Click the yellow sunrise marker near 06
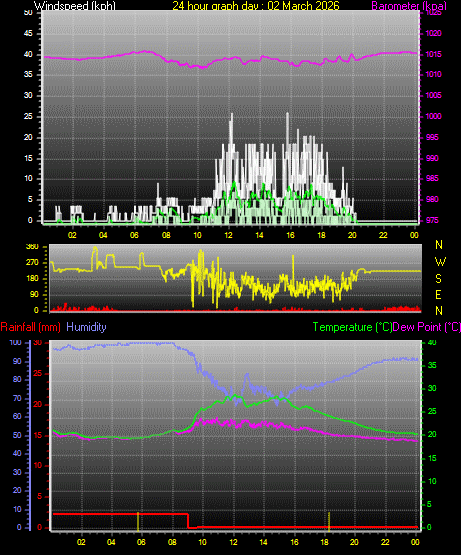Screen dimensions: 461x555 pyautogui.click(x=138, y=521)
